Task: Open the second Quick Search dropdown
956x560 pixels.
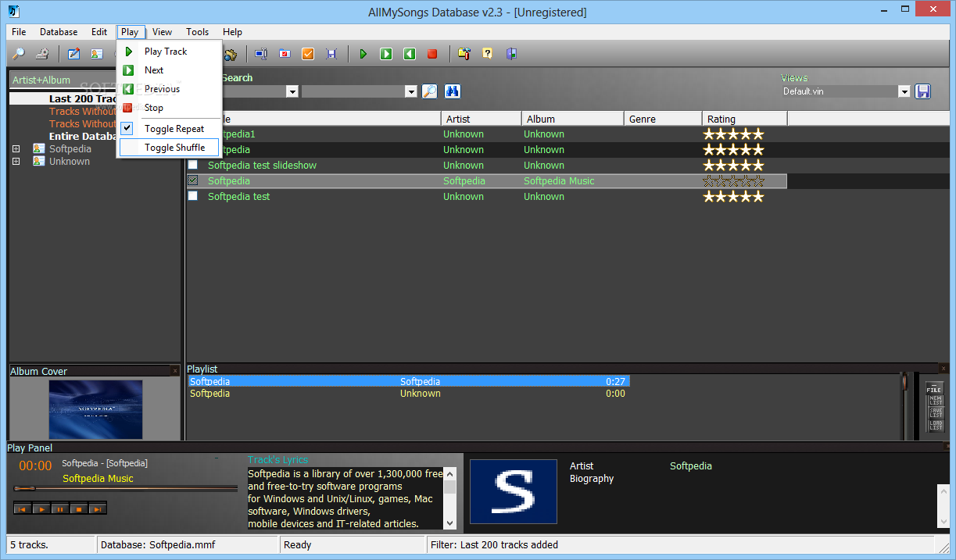Action: tap(410, 91)
